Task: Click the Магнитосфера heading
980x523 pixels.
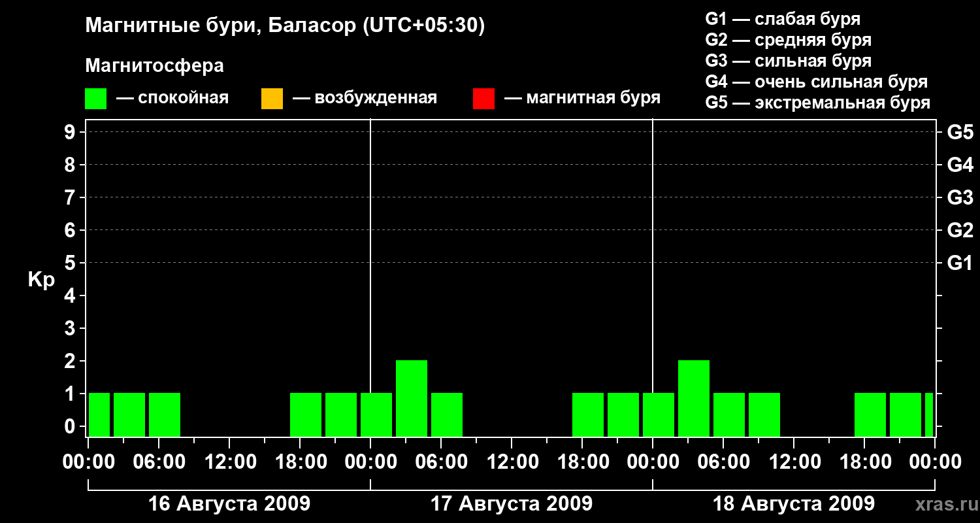Action: [155, 66]
